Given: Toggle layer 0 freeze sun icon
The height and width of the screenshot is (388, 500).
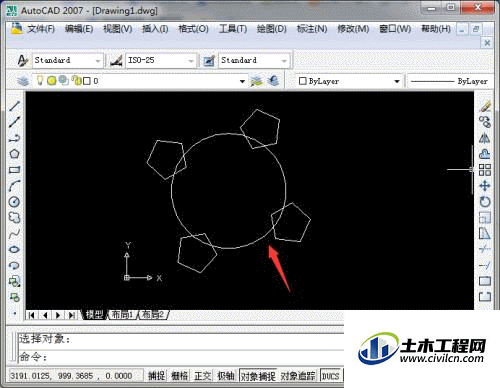Looking at the screenshot, I should point(52,81).
